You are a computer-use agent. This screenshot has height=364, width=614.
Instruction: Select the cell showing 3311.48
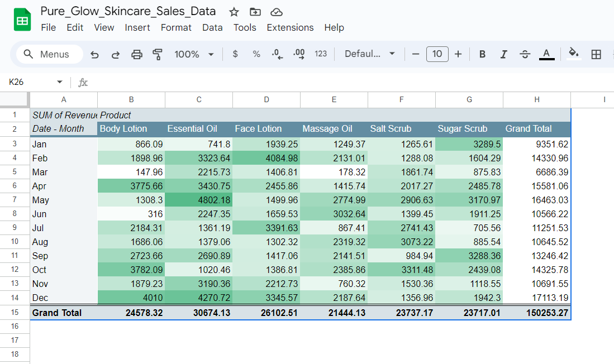(401, 270)
